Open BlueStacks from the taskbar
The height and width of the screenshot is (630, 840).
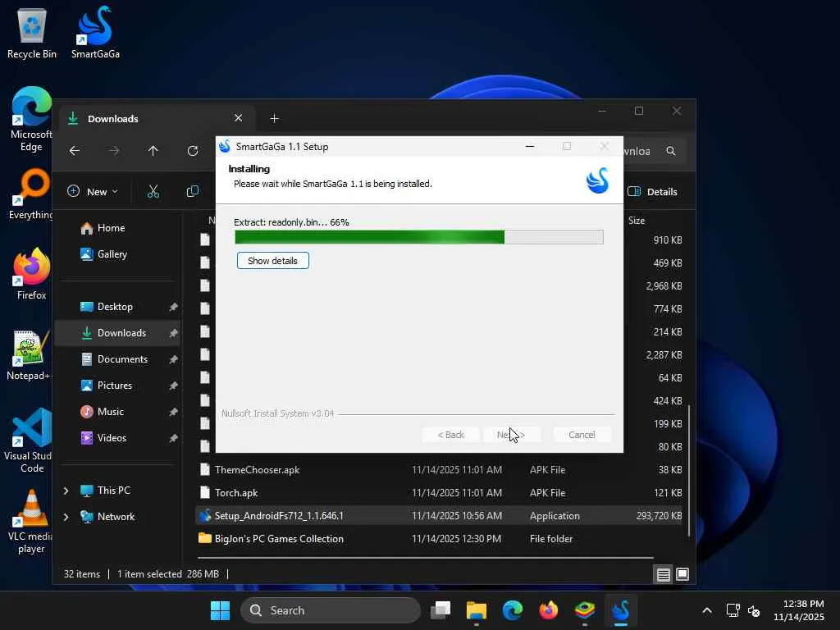pos(585,610)
